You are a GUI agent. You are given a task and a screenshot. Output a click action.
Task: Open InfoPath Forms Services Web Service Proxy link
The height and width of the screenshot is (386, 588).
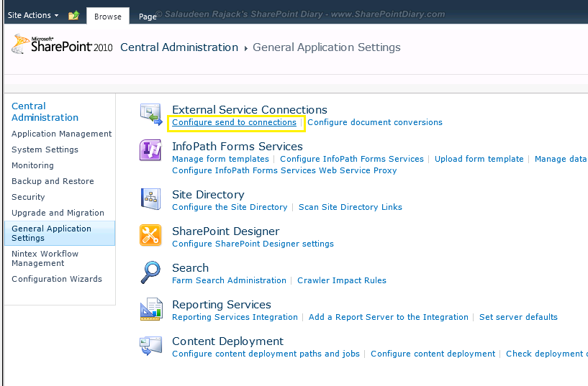point(284,170)
